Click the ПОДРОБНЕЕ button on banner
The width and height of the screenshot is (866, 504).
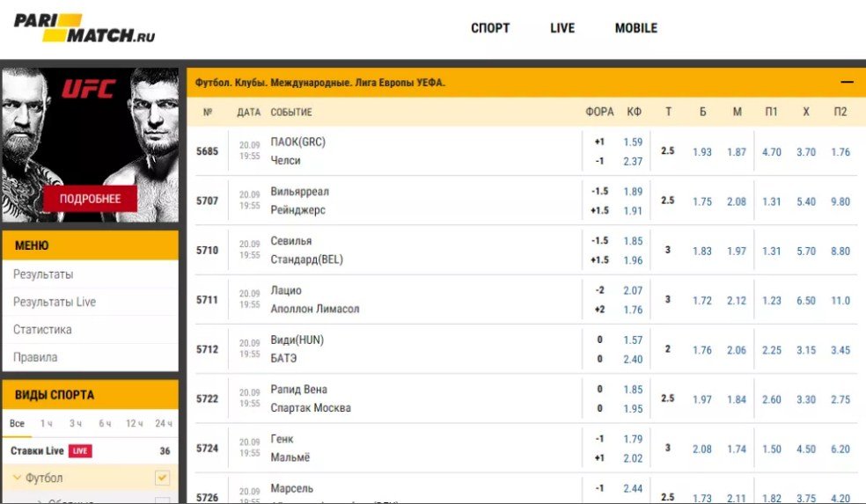[x=90, y=199]
